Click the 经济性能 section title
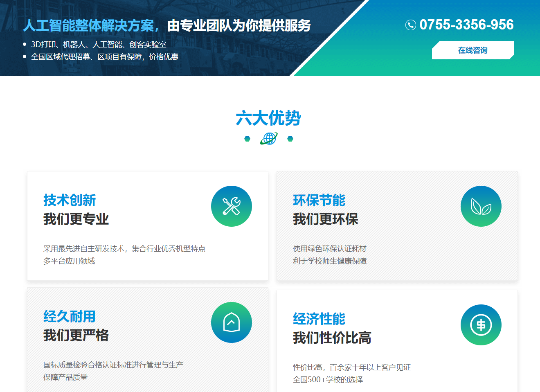The width and height of the screenshot is (540, 392). click(319, 318)
